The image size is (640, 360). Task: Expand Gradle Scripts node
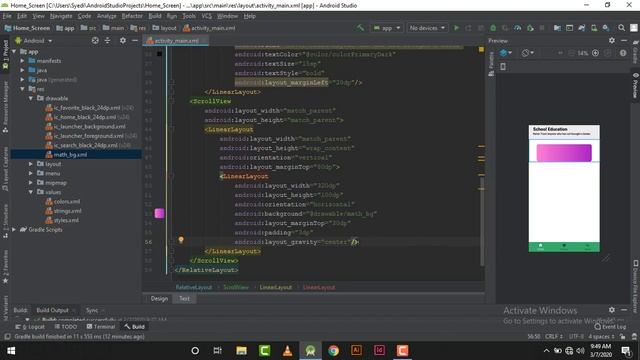pos(14,229)
